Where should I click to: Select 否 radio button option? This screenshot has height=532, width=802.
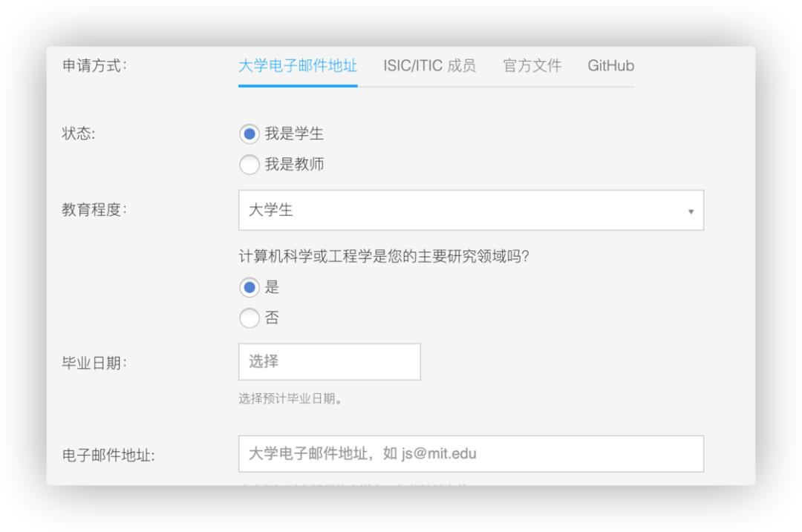[250, 318]
